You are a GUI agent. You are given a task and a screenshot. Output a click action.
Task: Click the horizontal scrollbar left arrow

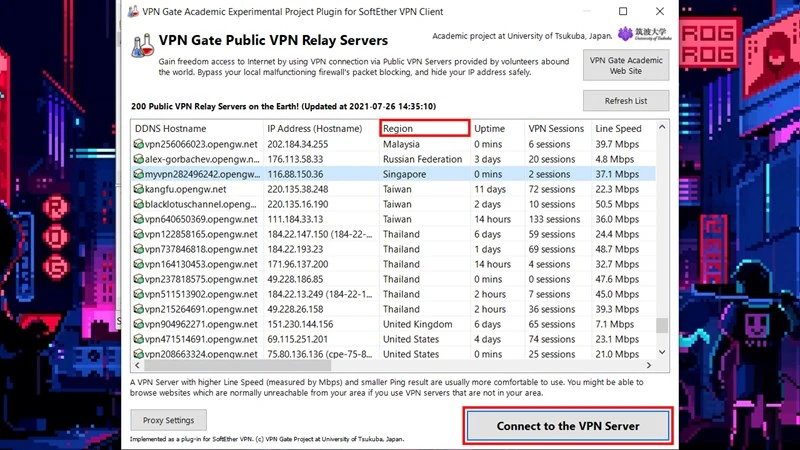(137, 365)
